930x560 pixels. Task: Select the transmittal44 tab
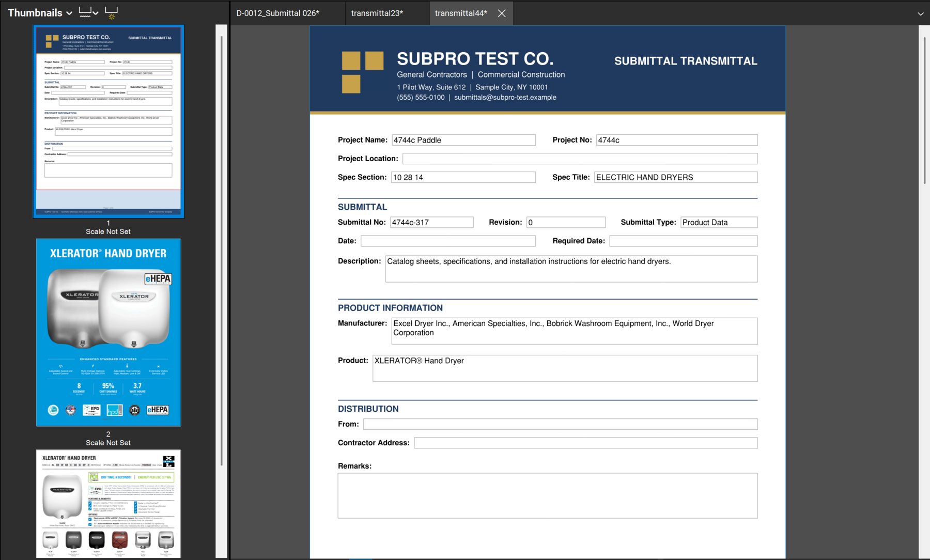[461, 13]
